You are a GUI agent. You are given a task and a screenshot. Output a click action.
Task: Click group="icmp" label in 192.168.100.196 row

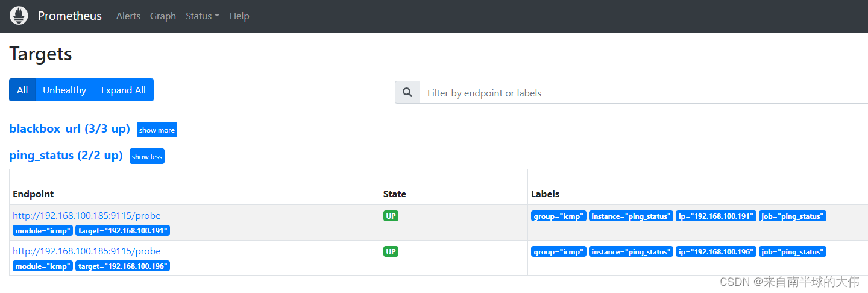pos(559,251)
